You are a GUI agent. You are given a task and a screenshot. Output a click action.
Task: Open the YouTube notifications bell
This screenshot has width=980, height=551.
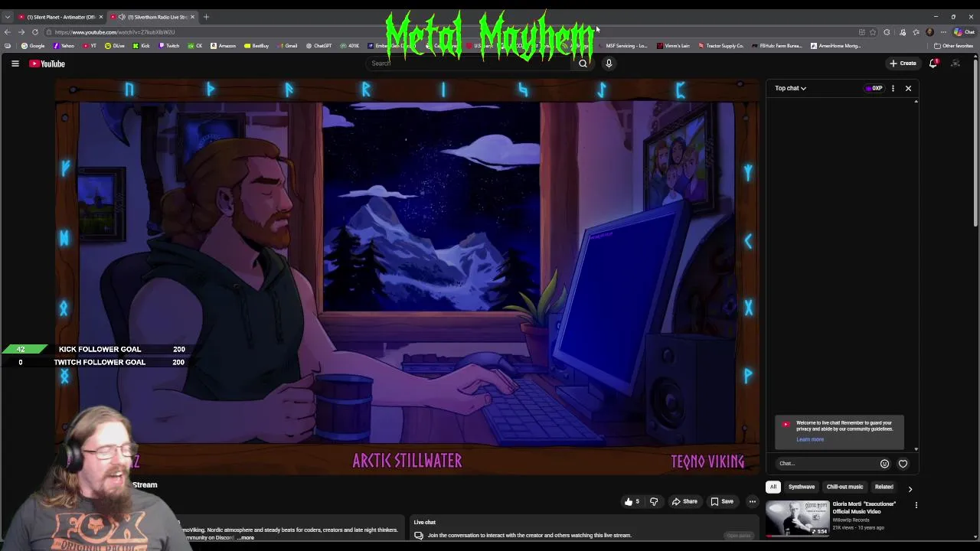click(x=933, y=64)
